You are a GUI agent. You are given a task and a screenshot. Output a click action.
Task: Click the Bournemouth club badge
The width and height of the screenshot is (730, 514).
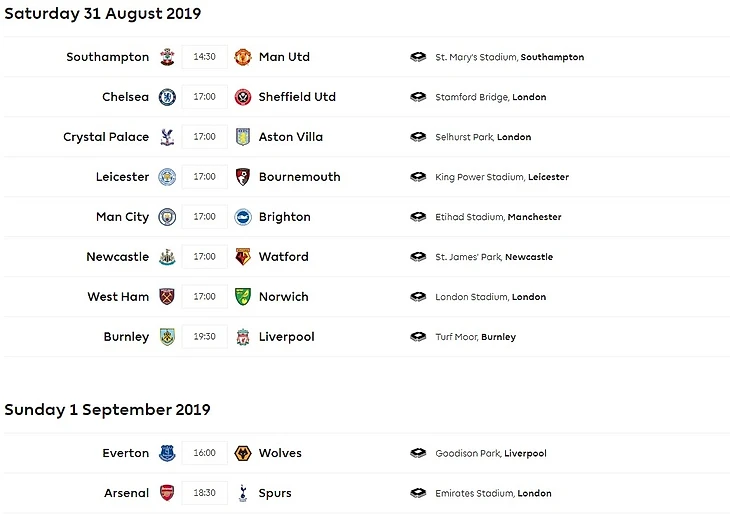click(242, 177)
